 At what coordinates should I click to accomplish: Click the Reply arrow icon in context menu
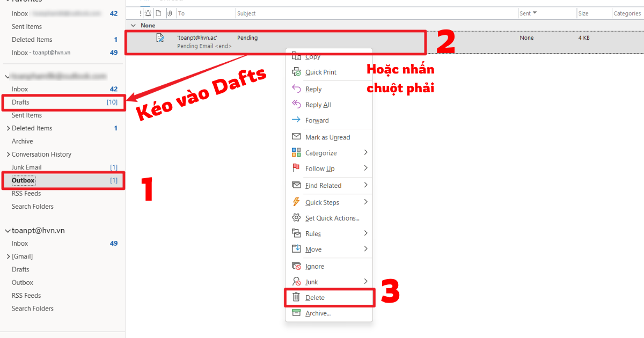click(296, 89)
